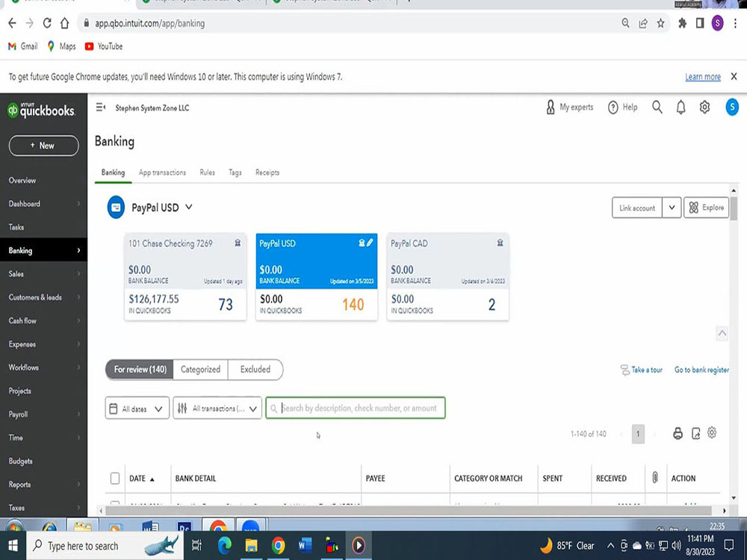Click the pin icon on PayPal CAD card
The height and width of the screenshot is (560, 747).
click(x=500, y=243)
